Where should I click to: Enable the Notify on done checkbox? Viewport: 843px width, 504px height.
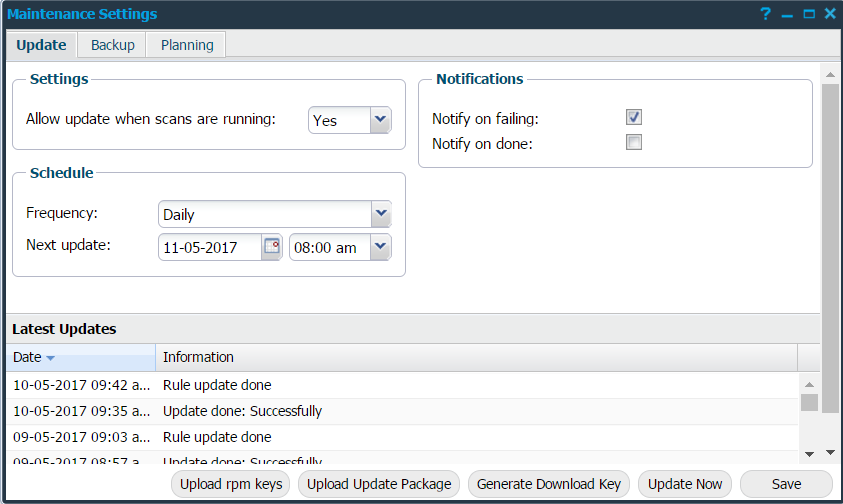click(633, 143)
